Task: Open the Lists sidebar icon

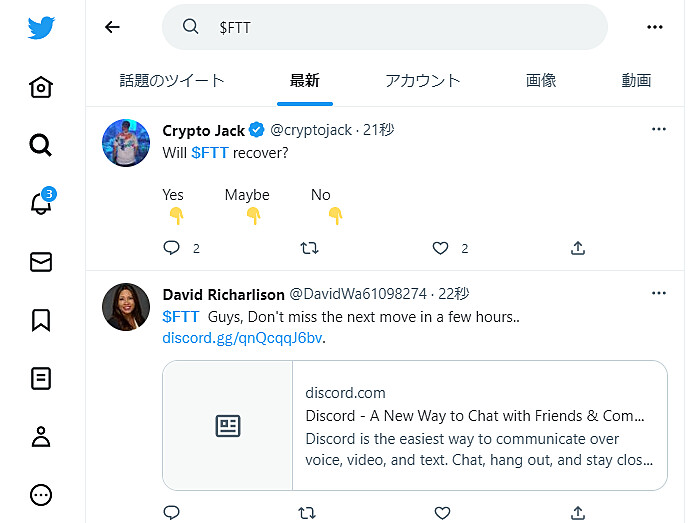Action: (41, 378)
